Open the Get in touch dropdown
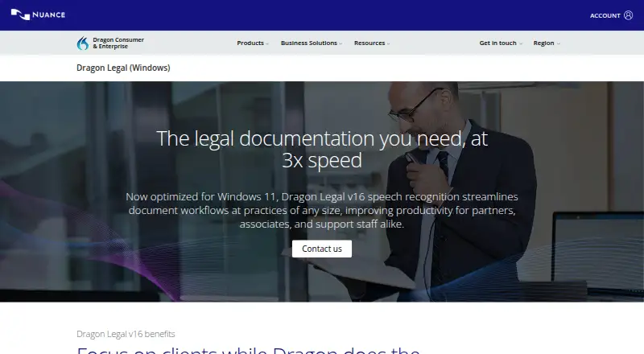The image size is (644, 354). pos(501,43)
